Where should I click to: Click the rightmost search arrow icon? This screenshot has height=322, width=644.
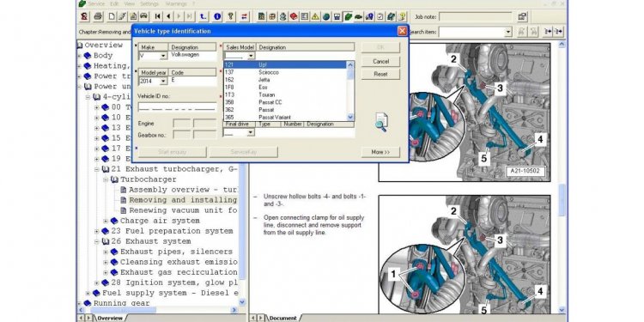click(x=559, y=31)
